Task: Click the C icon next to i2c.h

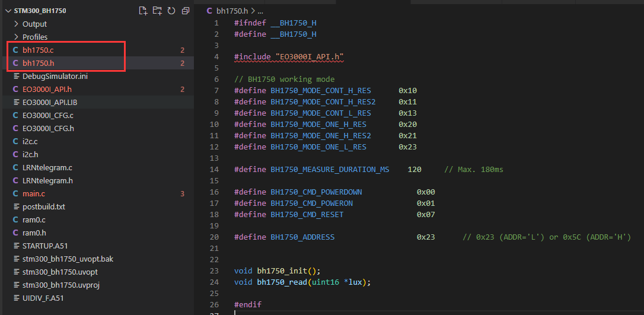Action: point(15,154)
